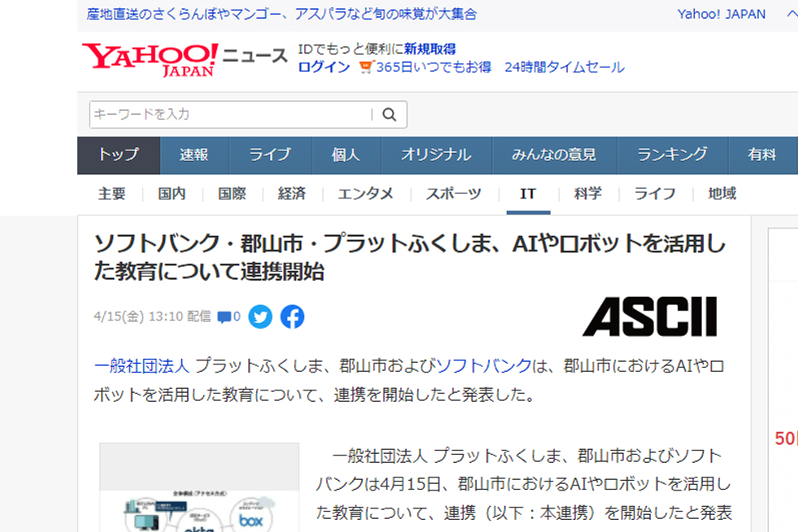The height and width of the screenshot is (532, 798).
Task: Share article via Facebook icon
Action: point(292,316)
